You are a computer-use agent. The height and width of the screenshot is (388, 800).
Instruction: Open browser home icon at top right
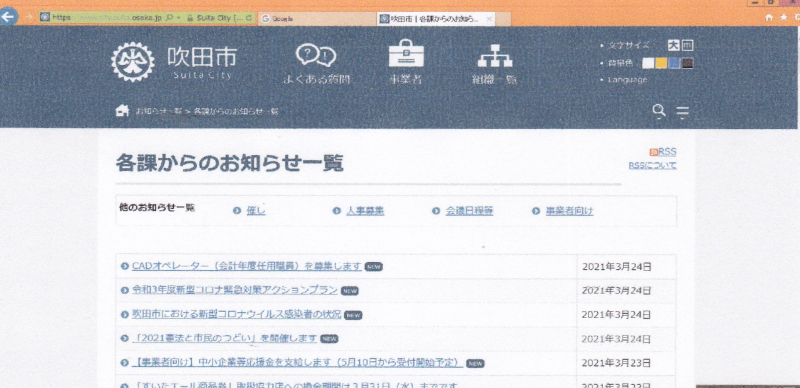[x=769, y=17]
